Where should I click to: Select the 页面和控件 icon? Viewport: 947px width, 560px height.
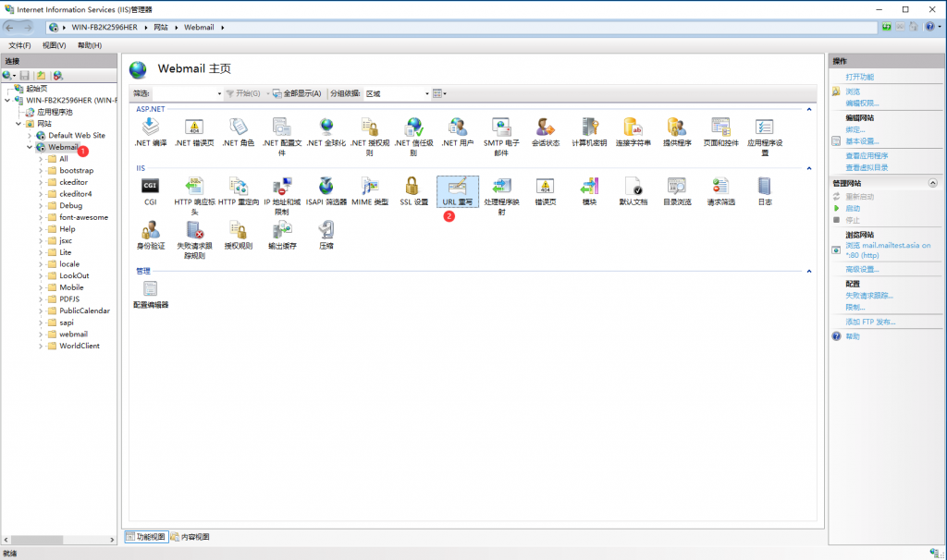coord(721,132)
